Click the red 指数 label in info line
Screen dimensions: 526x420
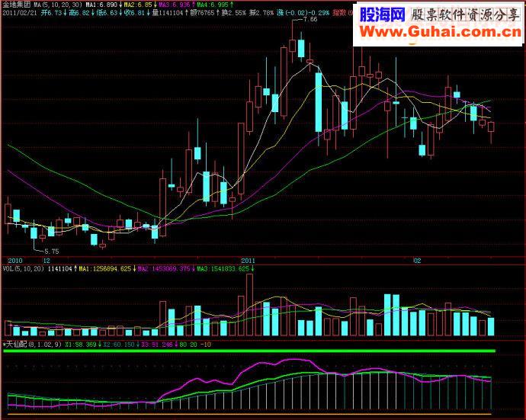click(x=339, y=13)
